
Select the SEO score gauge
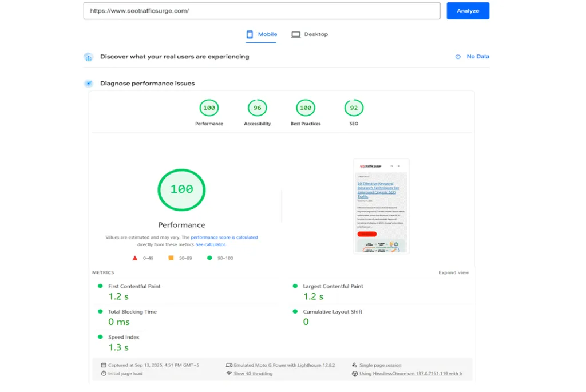[354, 108]
